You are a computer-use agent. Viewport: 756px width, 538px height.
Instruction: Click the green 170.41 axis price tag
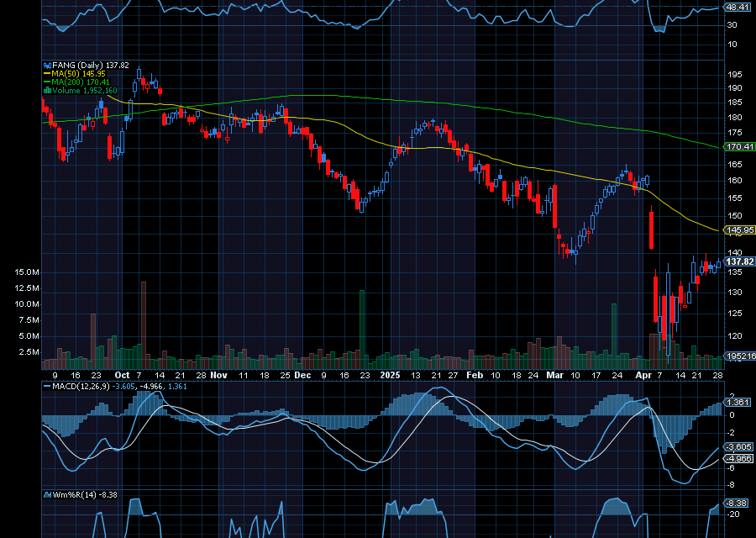pos(738,147)
